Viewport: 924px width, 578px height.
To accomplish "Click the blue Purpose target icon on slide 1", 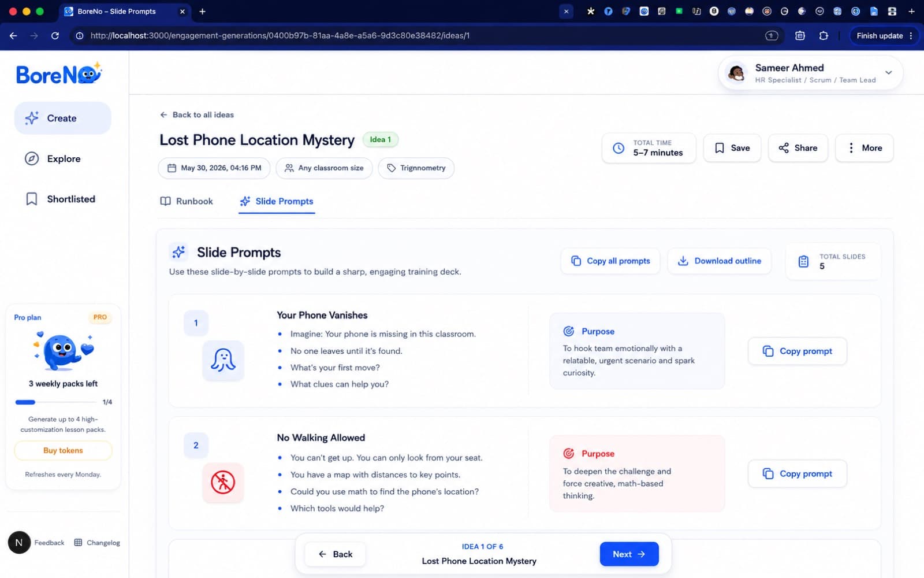I will point(569,331).
